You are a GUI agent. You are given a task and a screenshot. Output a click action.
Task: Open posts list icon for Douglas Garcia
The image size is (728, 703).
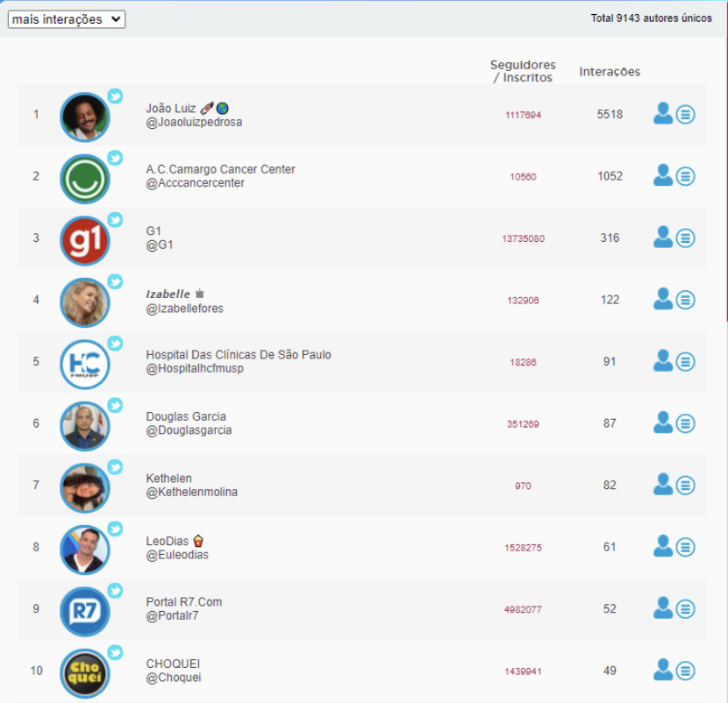point(685,423)
